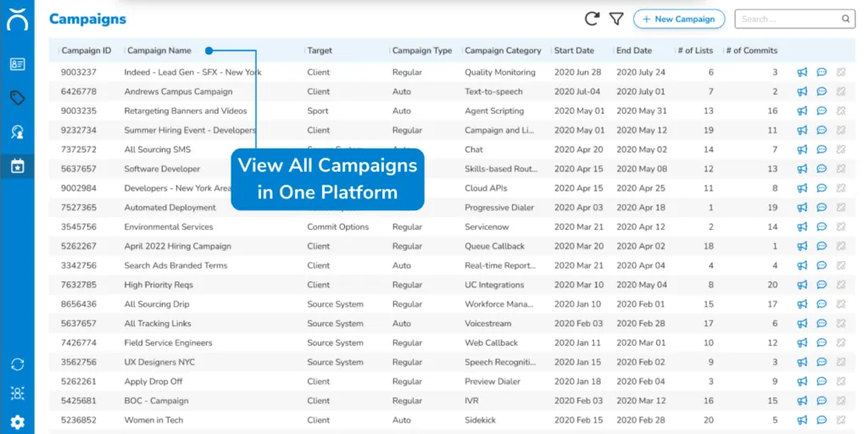
Task: Click chat bubble icon for Andrews Campus Campaign
Action: click(x=821, y=92)
